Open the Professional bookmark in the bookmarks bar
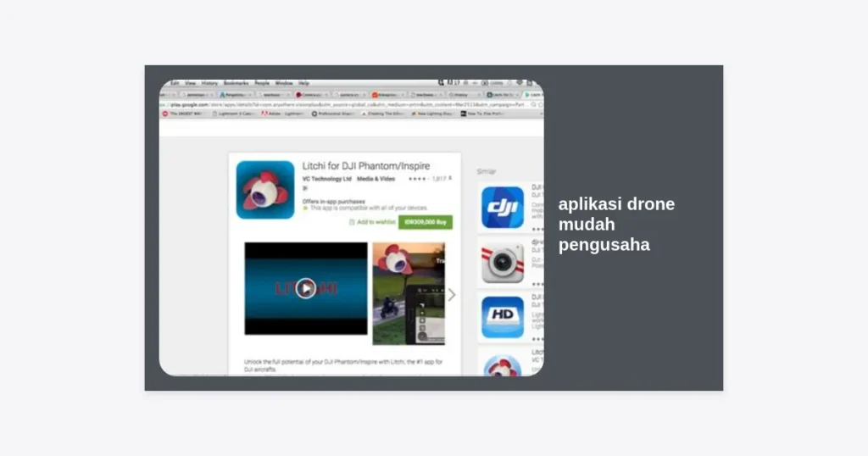This screenshot has height=456, width=868. (x=332, y=114)
